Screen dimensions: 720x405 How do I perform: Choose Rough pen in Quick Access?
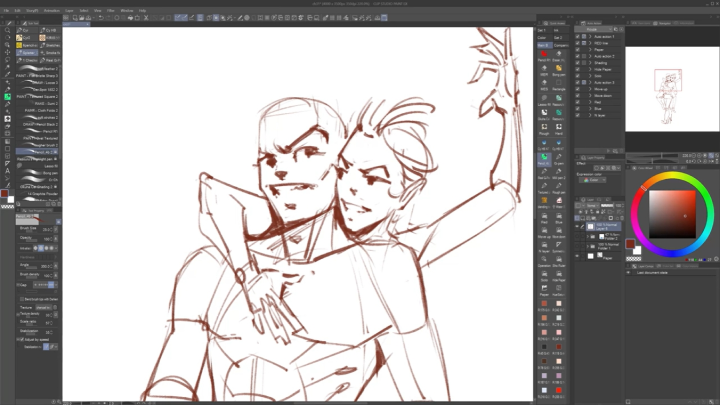click(x=558, y=188)
